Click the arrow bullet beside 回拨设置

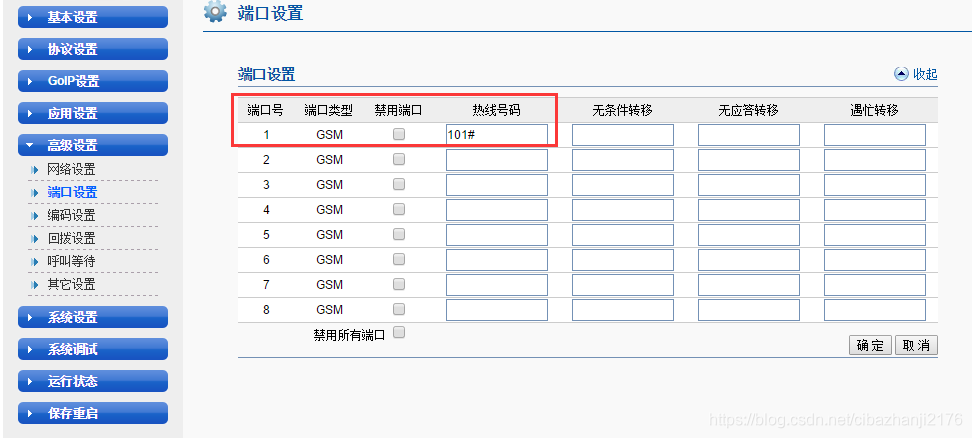tap(35, 239)
